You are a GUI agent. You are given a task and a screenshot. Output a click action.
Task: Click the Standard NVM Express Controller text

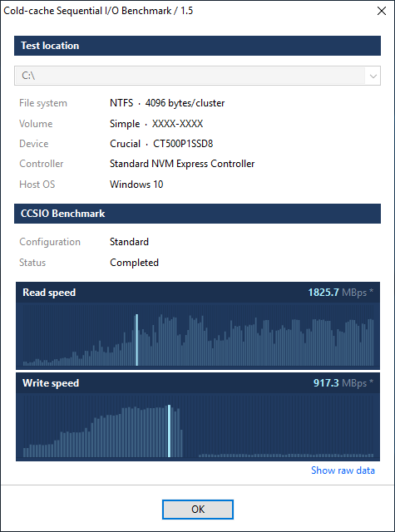pyautogui.click(x=182, y=164)
